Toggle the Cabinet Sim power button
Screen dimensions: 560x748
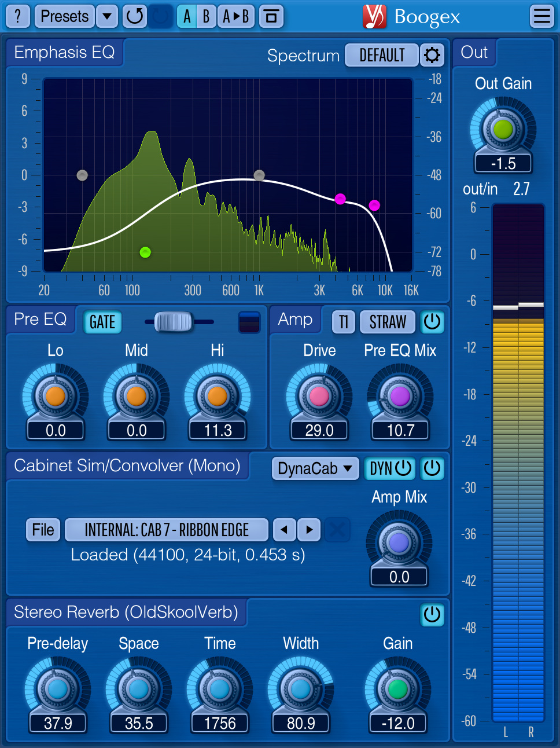(x=432, y=468)
